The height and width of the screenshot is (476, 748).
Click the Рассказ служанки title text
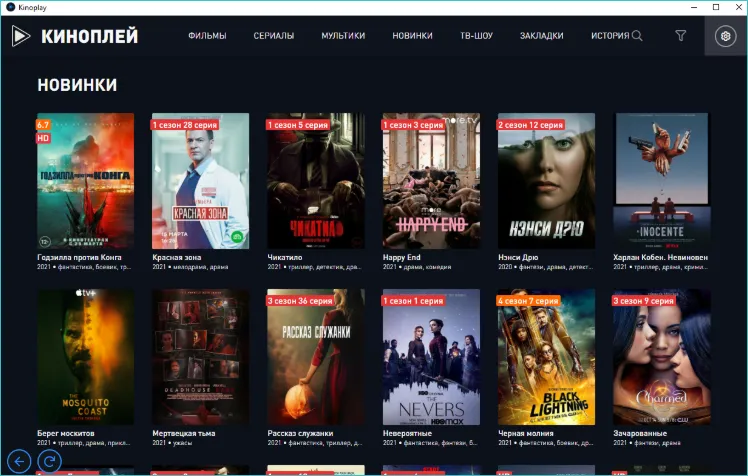pyautogui.click(x=301, y=434)
